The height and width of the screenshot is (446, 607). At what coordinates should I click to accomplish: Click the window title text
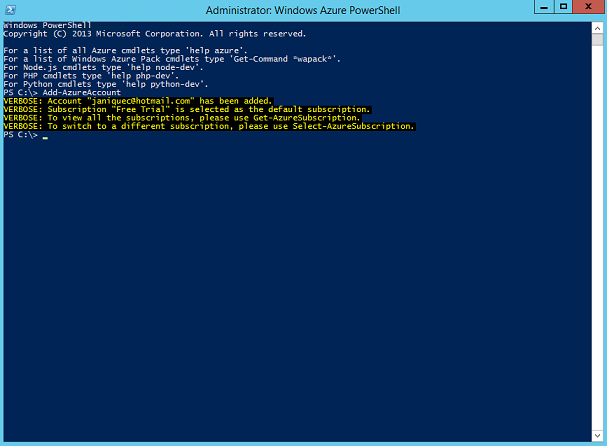tap(303, 10)
